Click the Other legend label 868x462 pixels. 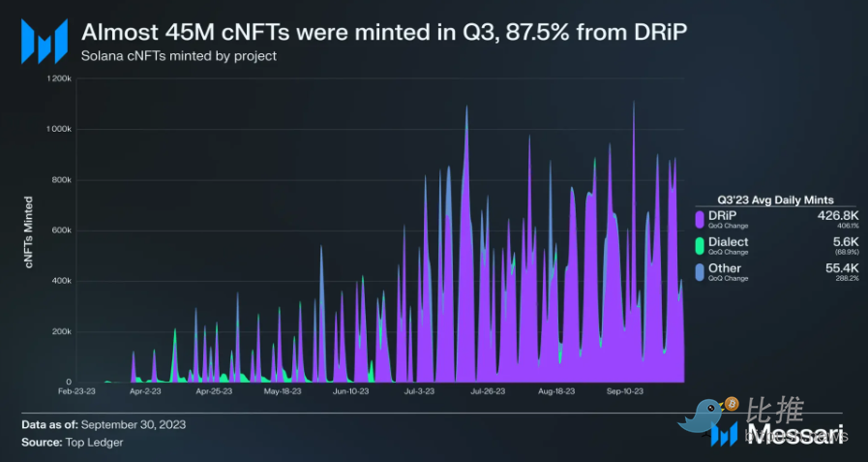725,268
